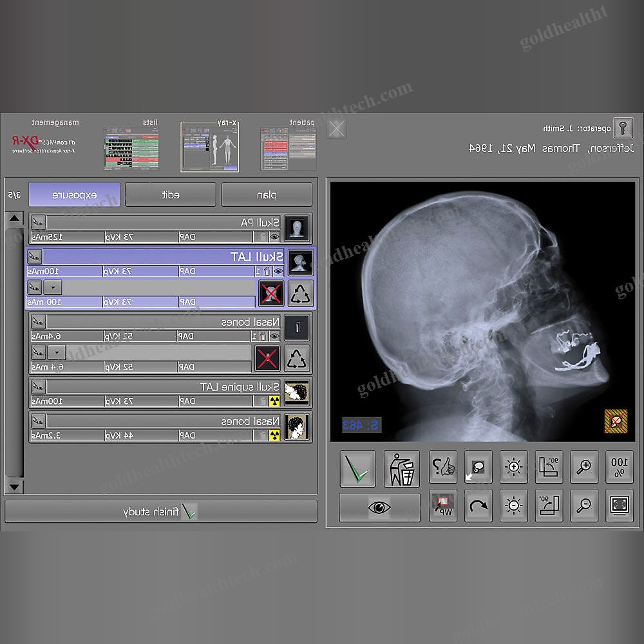Viewport: 644px width, 644px height.
Task: Click the pen edit icon of the Skull PA row
Action: 38,222
